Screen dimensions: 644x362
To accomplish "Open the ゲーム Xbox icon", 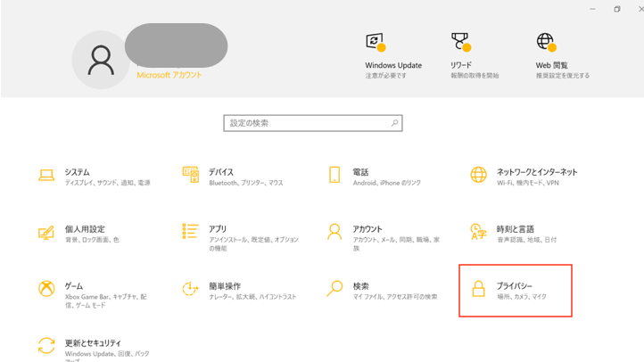I will 46,289.
